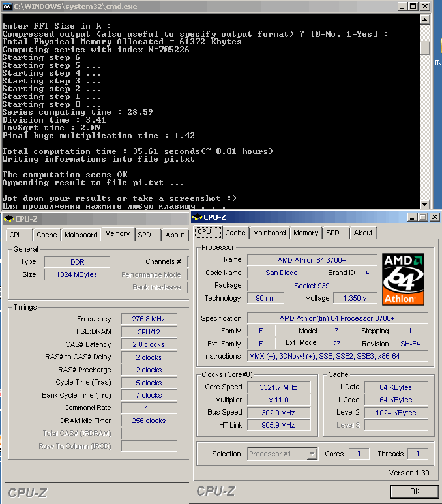Click the Bus Speed value 302.0 MHz
Viewport: 442px width, 504px height.
[x=278, y=413]
